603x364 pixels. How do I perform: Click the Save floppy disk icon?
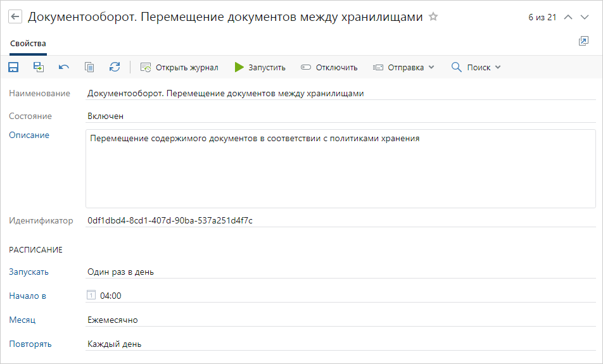coord(13,67)
